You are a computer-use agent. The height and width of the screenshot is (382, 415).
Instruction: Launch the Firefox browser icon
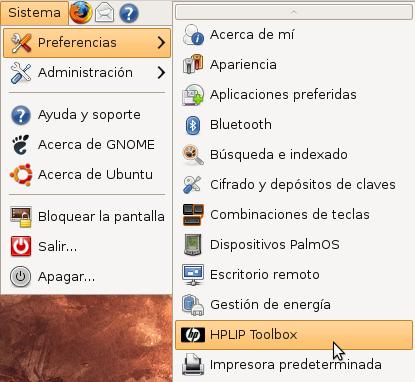click(x=81, y=13)
